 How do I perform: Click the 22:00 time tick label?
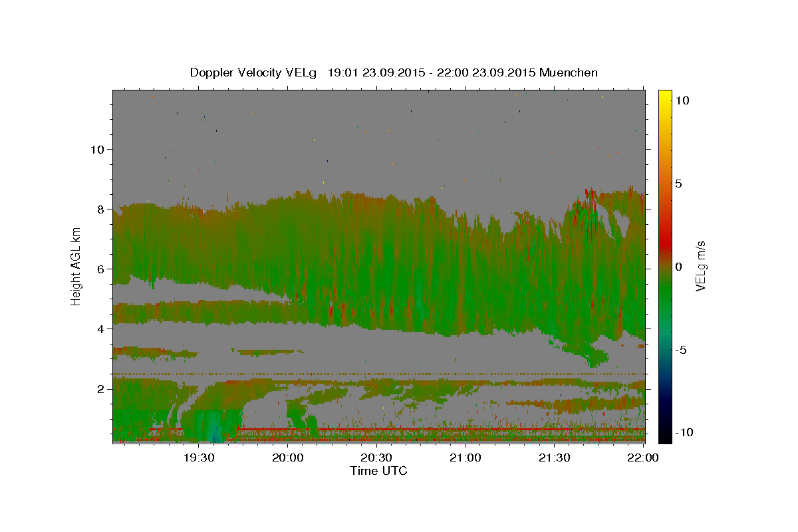pyautogui.click(x=643, y=458)
